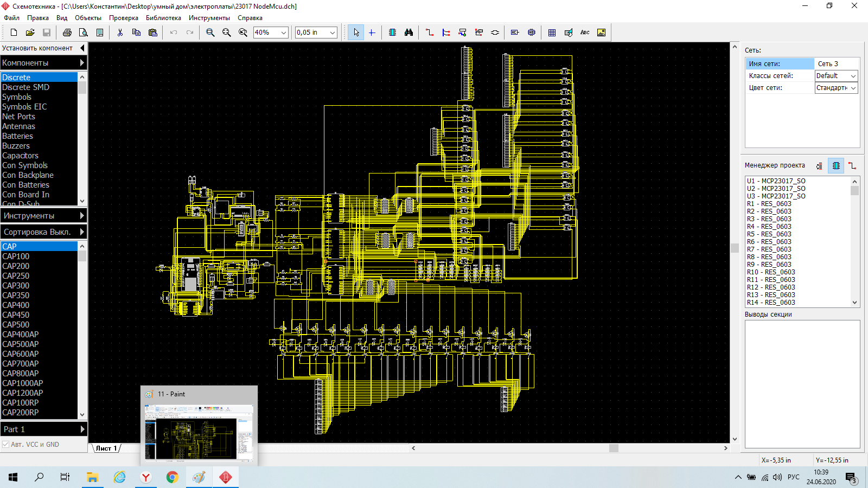Click the insert picture toolbar icon
The width and height of the screenshot is (868, 488).
(x=601, y=33)
